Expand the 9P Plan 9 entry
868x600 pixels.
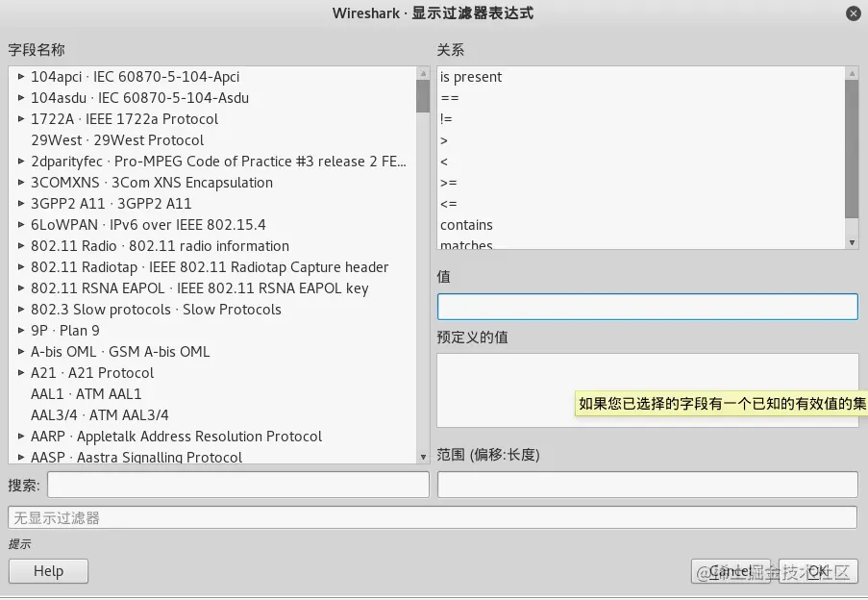(x=21, y=330)
